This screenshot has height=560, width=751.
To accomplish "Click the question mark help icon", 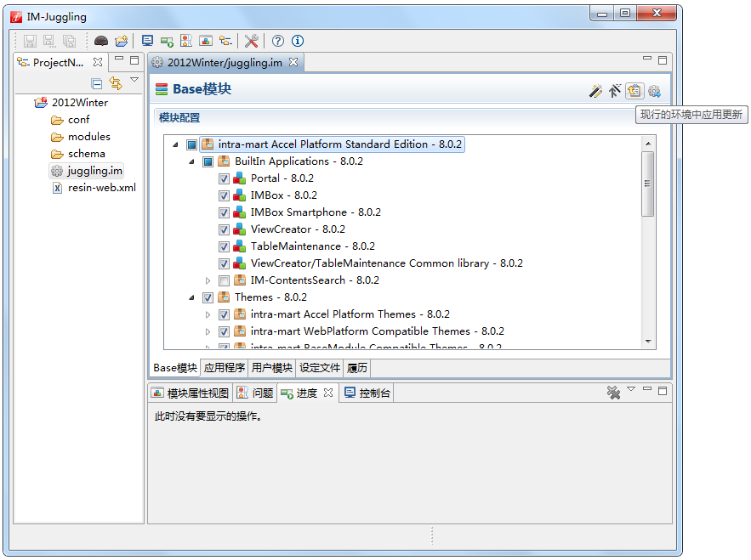I will pos(278,41).
